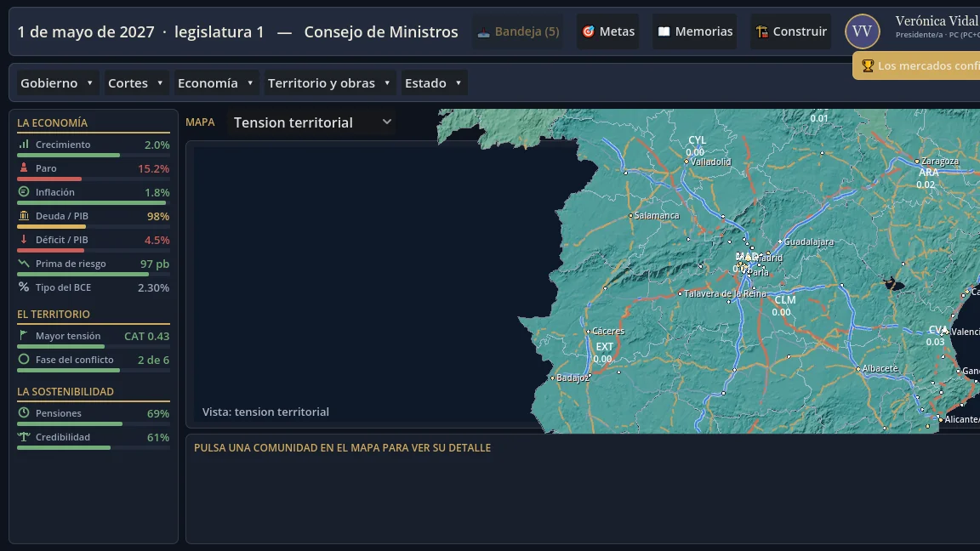This screenshot has height=551, width=980.
Task: Open the Cortes menu
Action: [135, 83]
